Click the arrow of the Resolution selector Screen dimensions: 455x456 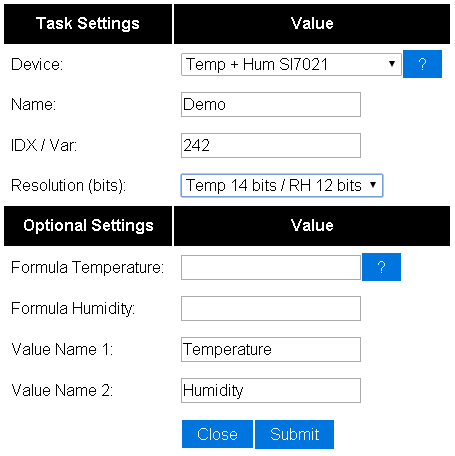pos(373,185)
